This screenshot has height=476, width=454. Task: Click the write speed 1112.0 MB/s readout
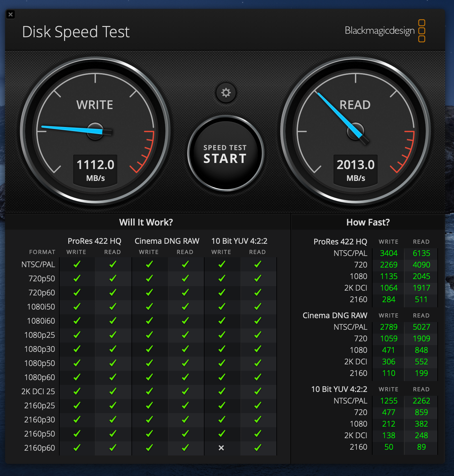click(x=95, y=170)
